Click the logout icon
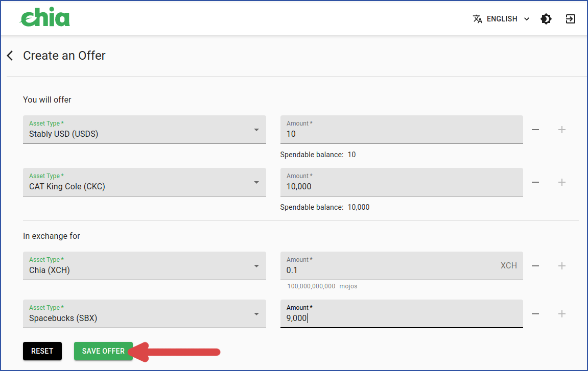 (x=570, y=19)
